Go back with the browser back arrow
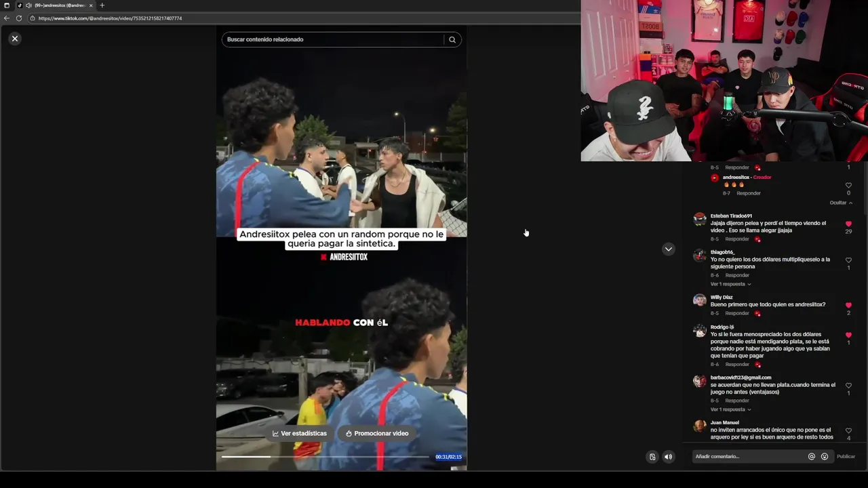The image size is (868, 488). click(7, 18)
